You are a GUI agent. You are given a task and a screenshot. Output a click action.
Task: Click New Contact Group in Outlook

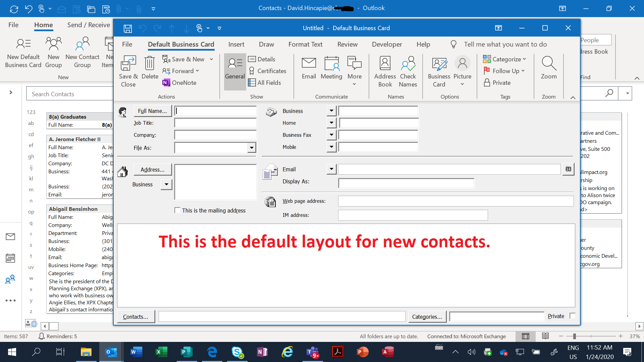[x=82, y=53]
